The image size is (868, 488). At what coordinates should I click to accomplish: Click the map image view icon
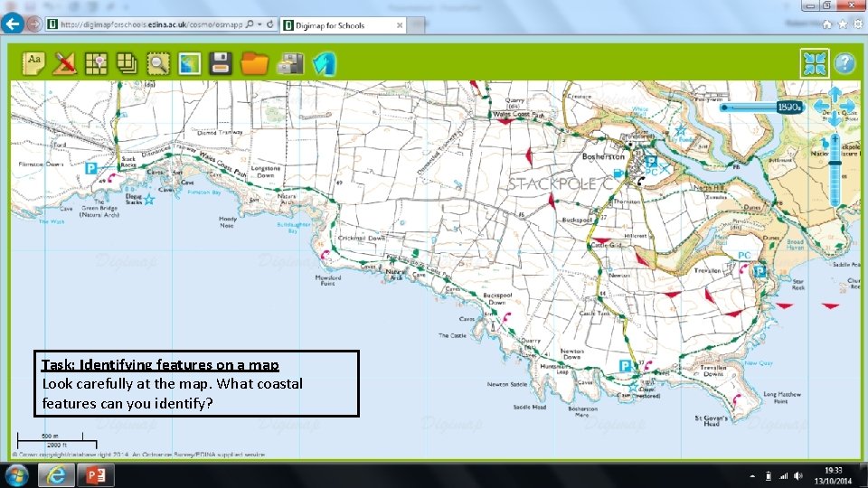coord(189,63)
